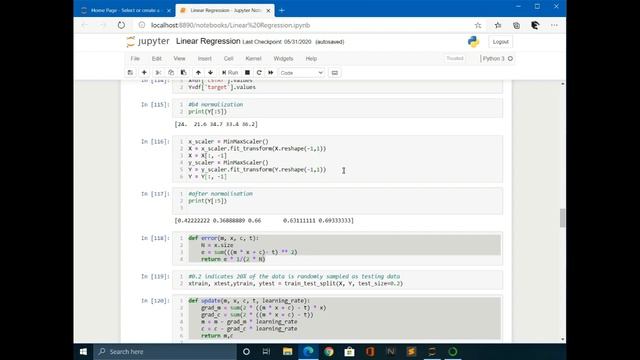
Task: Open Office from the taskbar
Action: click(370, 351)
